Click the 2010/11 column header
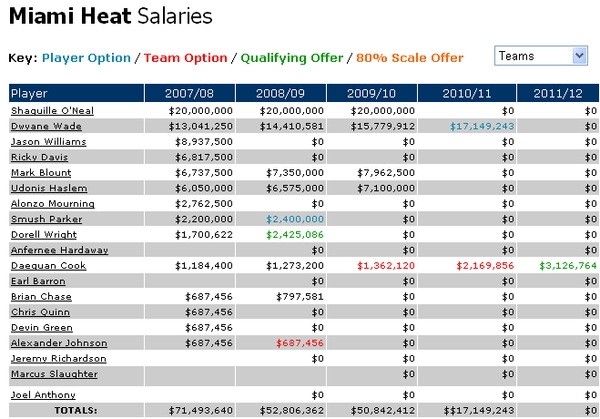600x419 pixels. pyautogui.click(x=467, y=93)
